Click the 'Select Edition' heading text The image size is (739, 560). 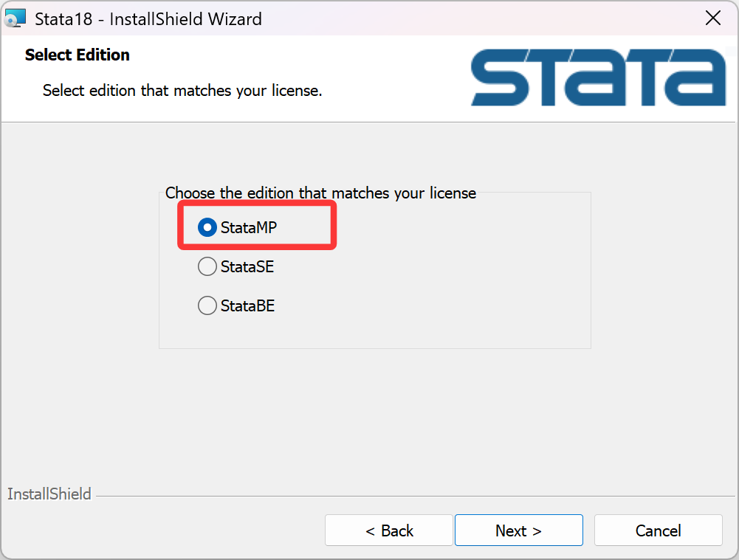[78, 55]
